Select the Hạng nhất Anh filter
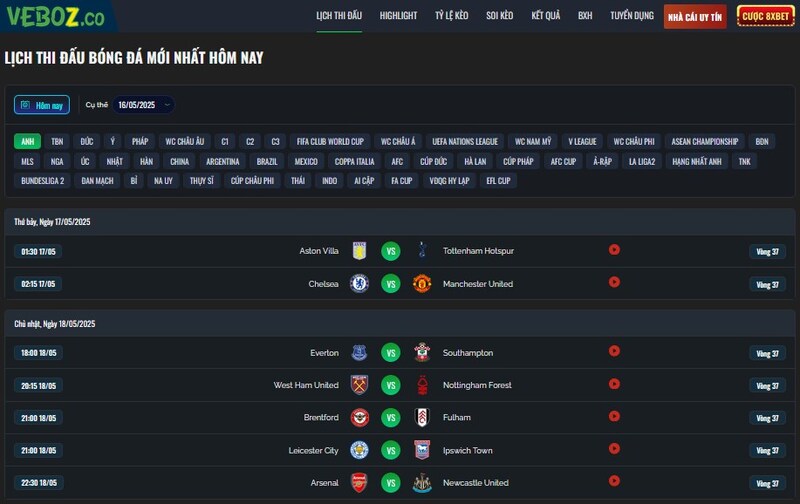The height and width of the screenshot is (504, 800). [697, 161]
